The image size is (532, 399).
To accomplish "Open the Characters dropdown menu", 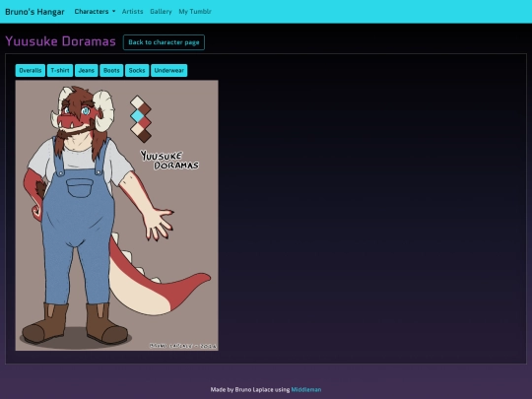I will click(95, 12).
